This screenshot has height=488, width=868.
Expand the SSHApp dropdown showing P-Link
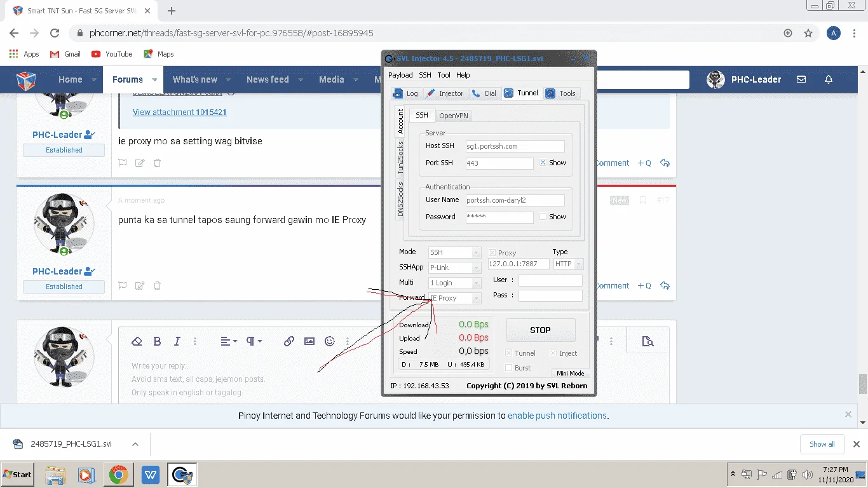[x=476, y=268]
